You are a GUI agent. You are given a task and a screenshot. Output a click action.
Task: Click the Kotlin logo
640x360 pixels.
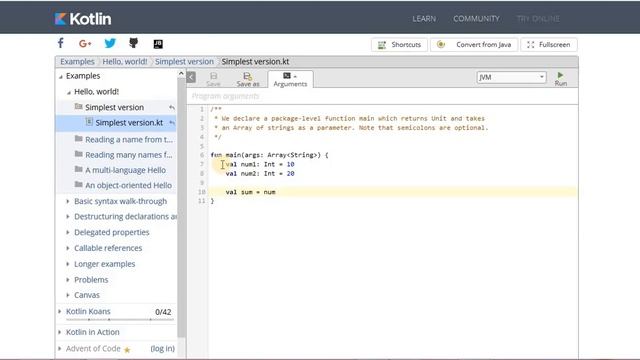point(83,19)
